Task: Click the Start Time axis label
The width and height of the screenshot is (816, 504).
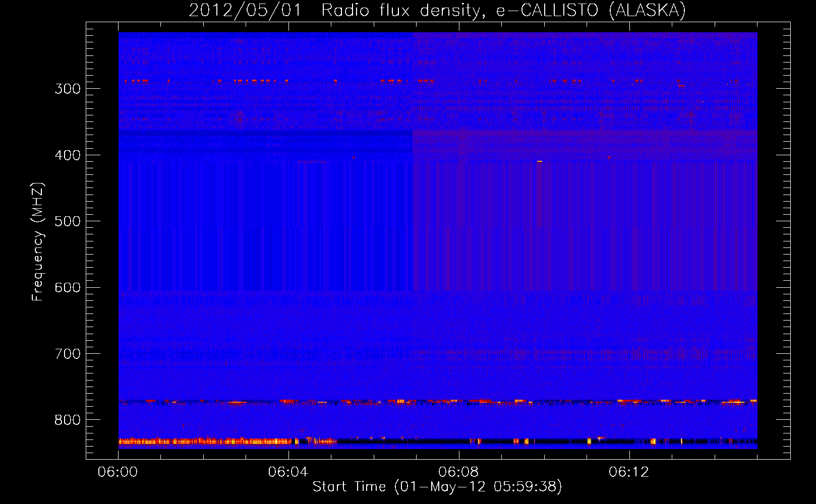Action: 437,487
